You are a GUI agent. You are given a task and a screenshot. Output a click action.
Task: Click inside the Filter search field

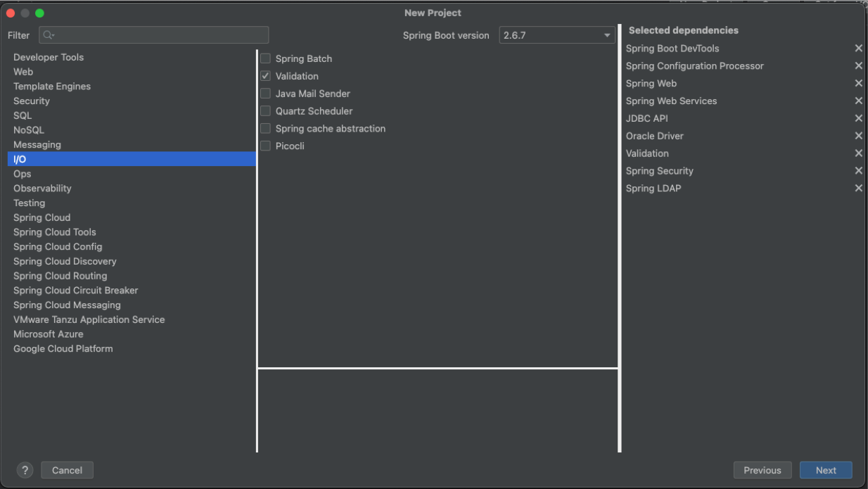tap(153, 34)
